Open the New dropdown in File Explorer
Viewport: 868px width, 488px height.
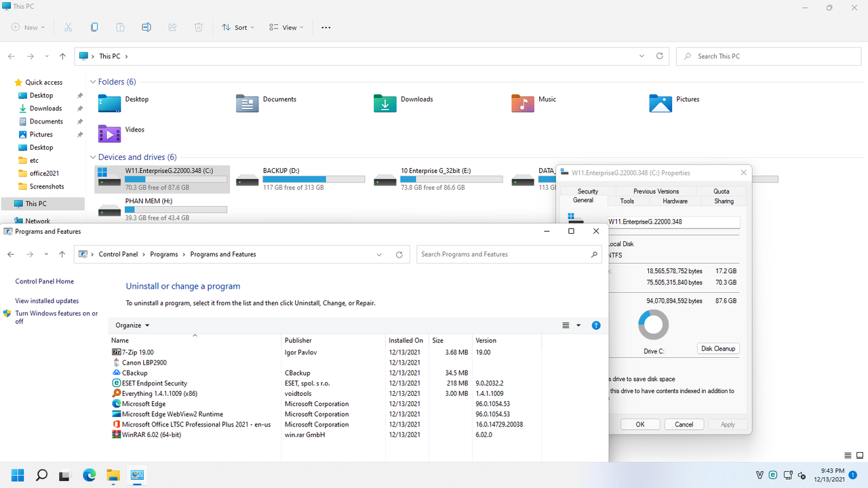tap(28, 27)
